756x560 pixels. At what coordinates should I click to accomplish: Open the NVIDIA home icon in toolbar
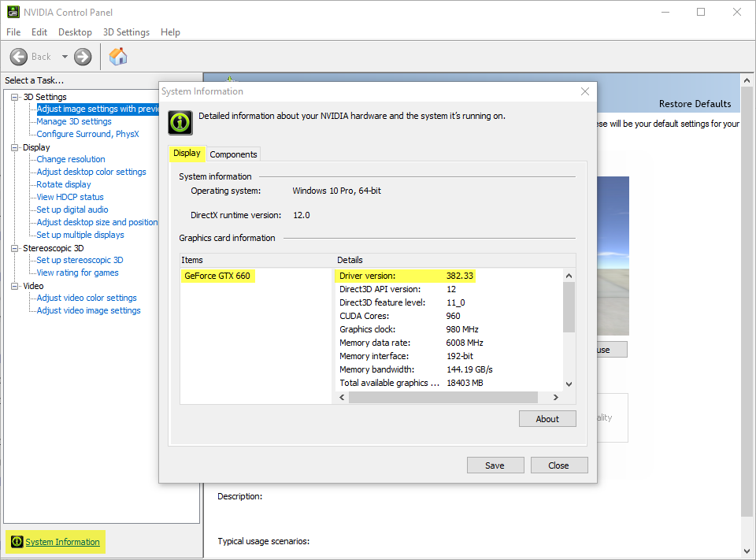point(118,56)
